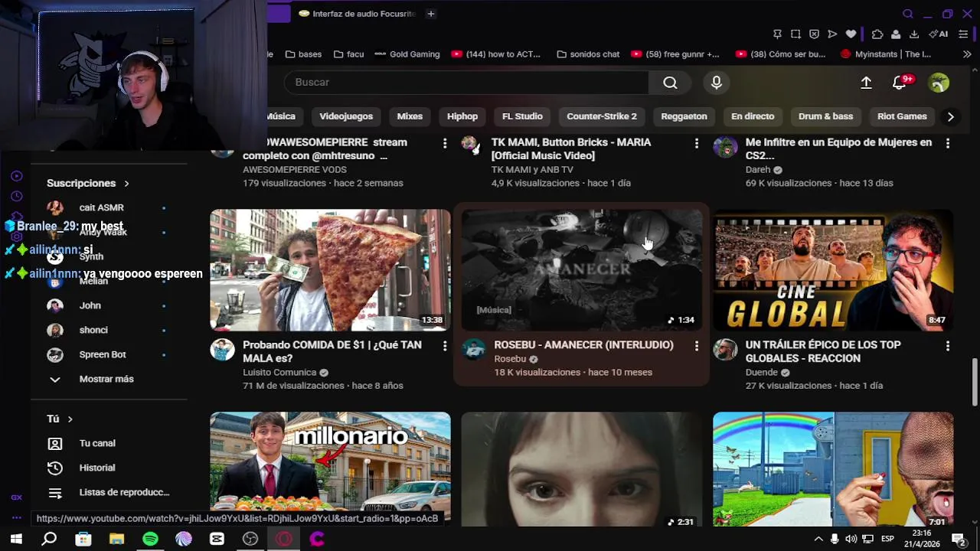Viewport: 980px width, 551px height.
Task: Select the Reggaeton filter chip
Action: (x=684, y=116)
